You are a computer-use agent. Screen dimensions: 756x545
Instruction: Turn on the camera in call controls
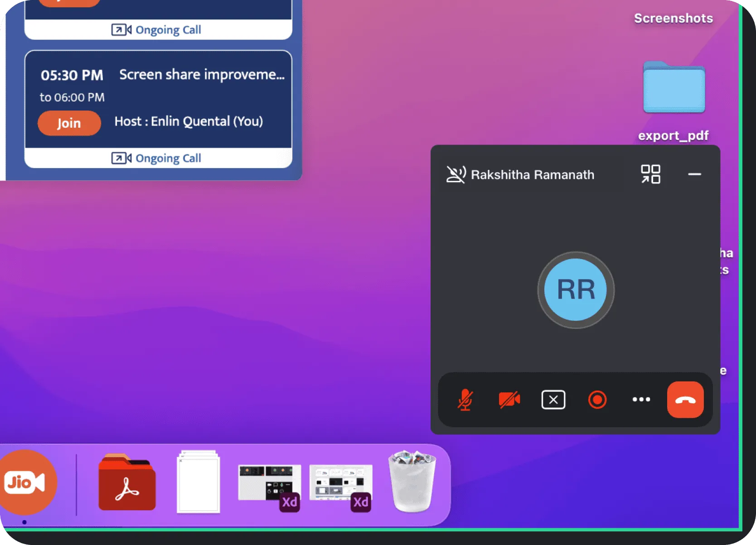tap(509, 400)
